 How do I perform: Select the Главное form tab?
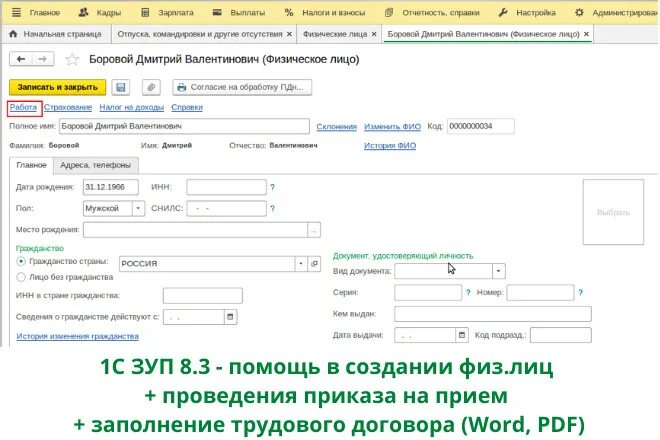coord(32,165)
